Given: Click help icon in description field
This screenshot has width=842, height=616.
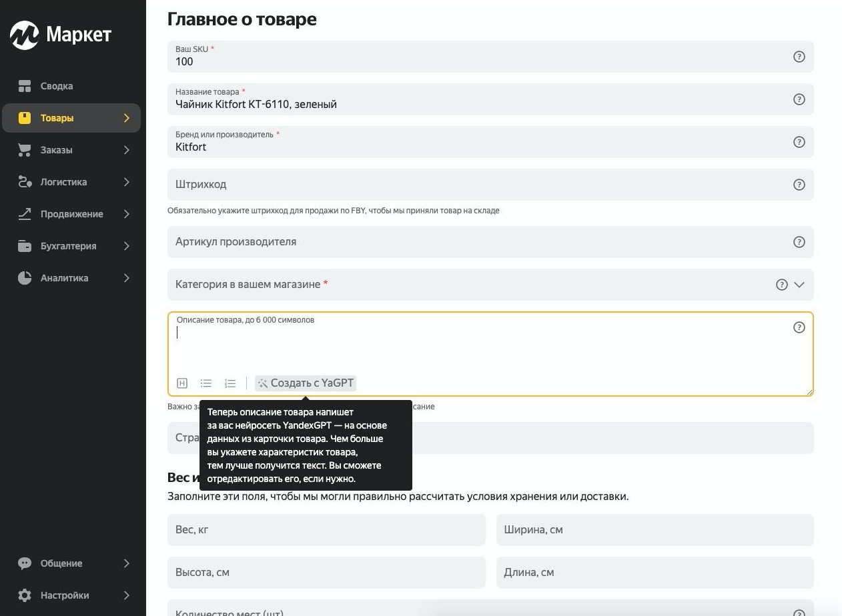Looking at the screenshot, I should (799, 327).
